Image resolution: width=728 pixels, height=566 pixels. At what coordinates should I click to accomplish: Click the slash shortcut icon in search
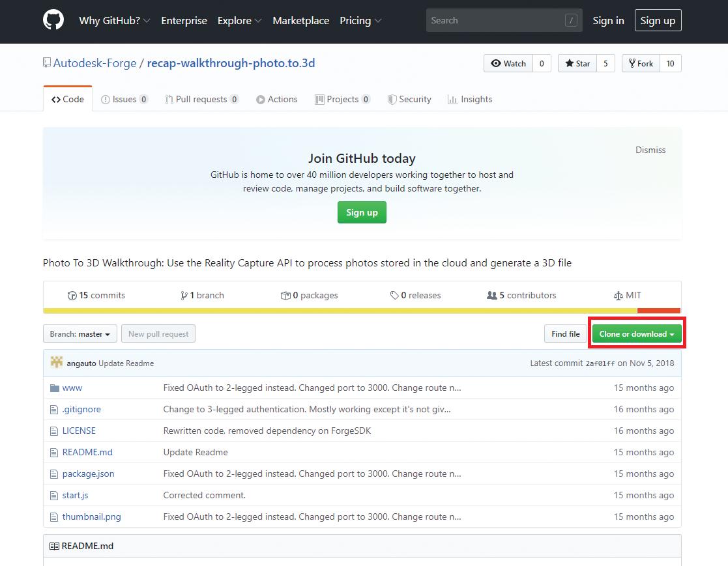[x=571, y=20]
